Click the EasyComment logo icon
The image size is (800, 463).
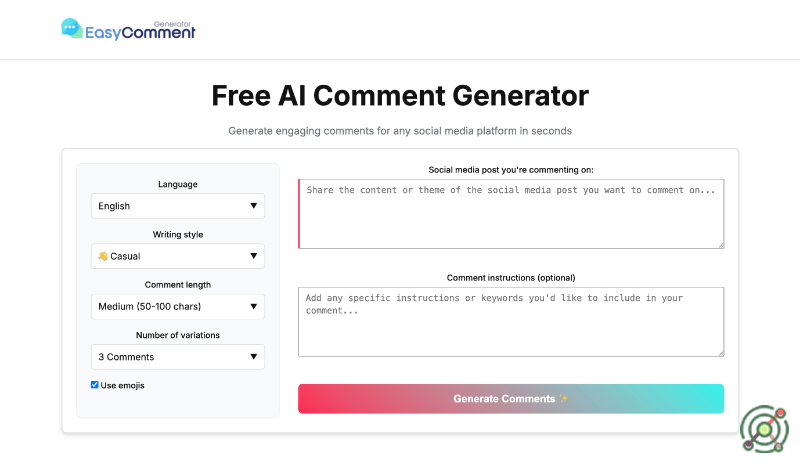(x=72, y=29)
